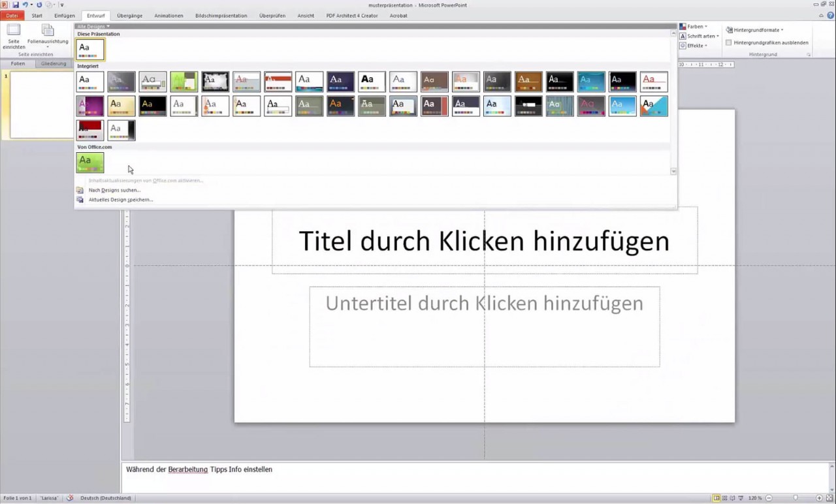Click the Hintergrundformate background styles icon
Screen dimensions: 836x504
coord(730,29)
